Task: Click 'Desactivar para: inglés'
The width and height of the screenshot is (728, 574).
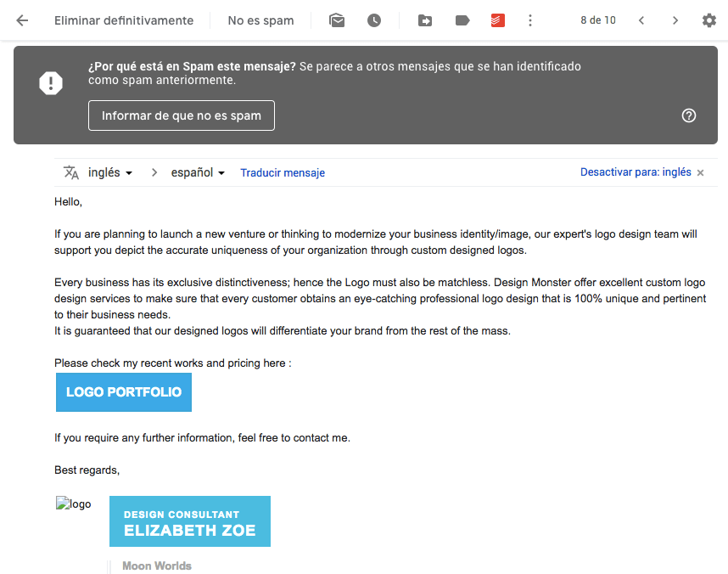Action: [x=634, y=172]
